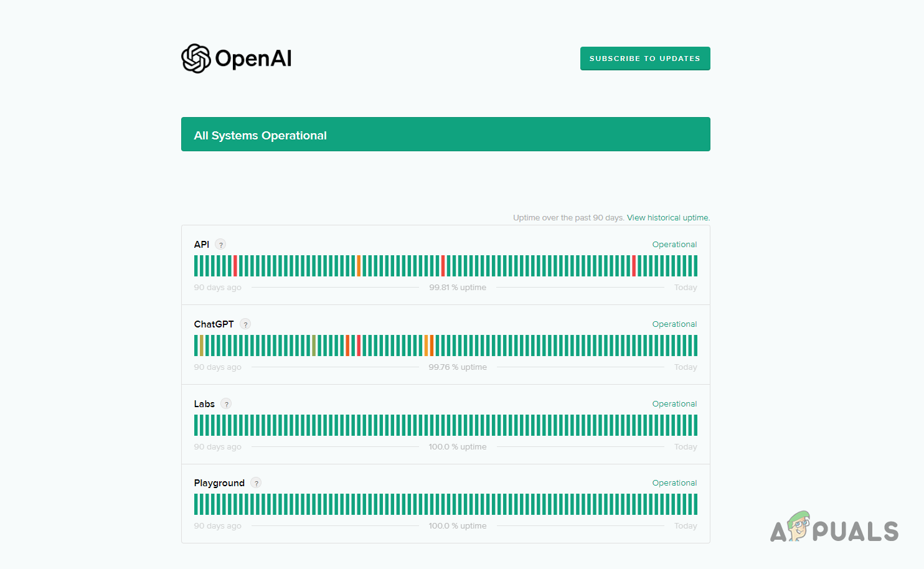Click the 99.76 % uptime indicator for ChatGPT
This screenshot has height=569, width=924.
(458, 367)
